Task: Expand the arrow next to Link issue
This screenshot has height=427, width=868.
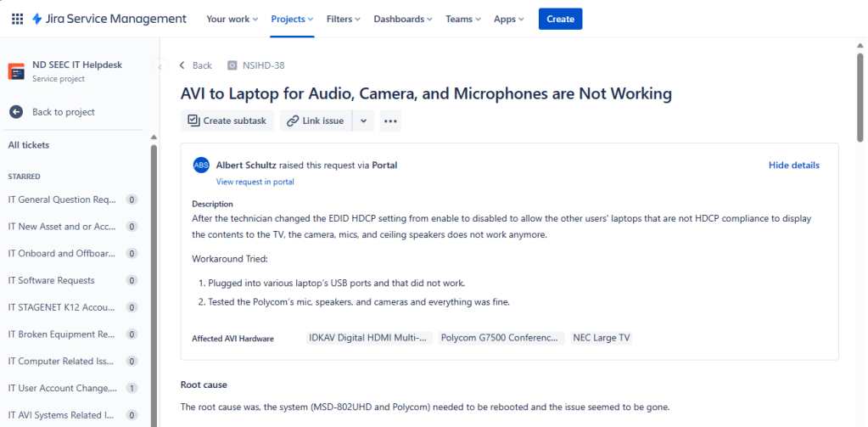Action: pyautogui.click(x=363, y=121)
